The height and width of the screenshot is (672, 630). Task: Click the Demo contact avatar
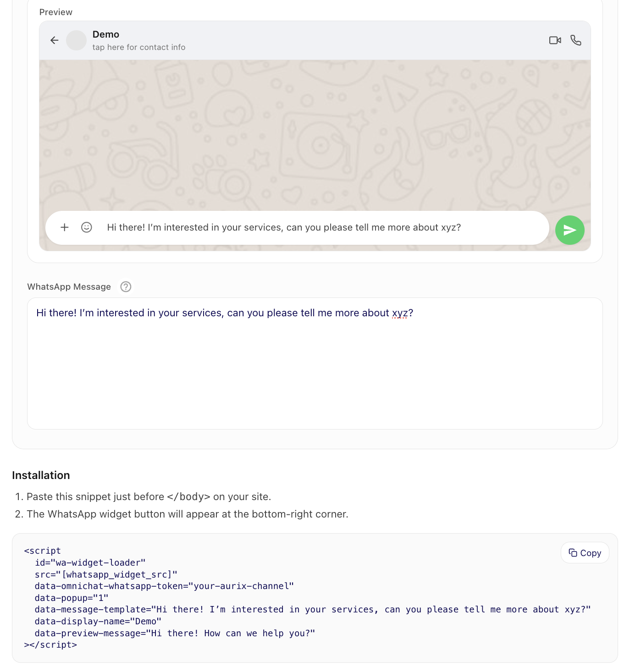pos(76,40)
